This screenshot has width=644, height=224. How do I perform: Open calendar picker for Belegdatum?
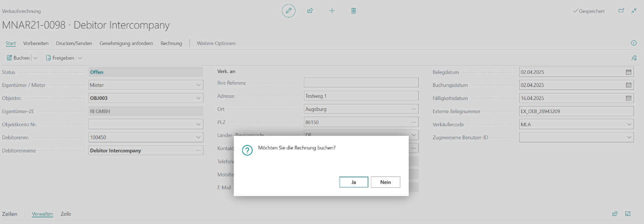click(628, 72)
